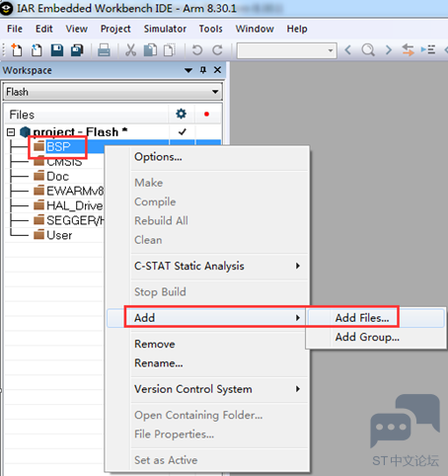Click the Cut scissors icon
The height and width of the screenshot is (476, 448).
[x=130, y=50]
